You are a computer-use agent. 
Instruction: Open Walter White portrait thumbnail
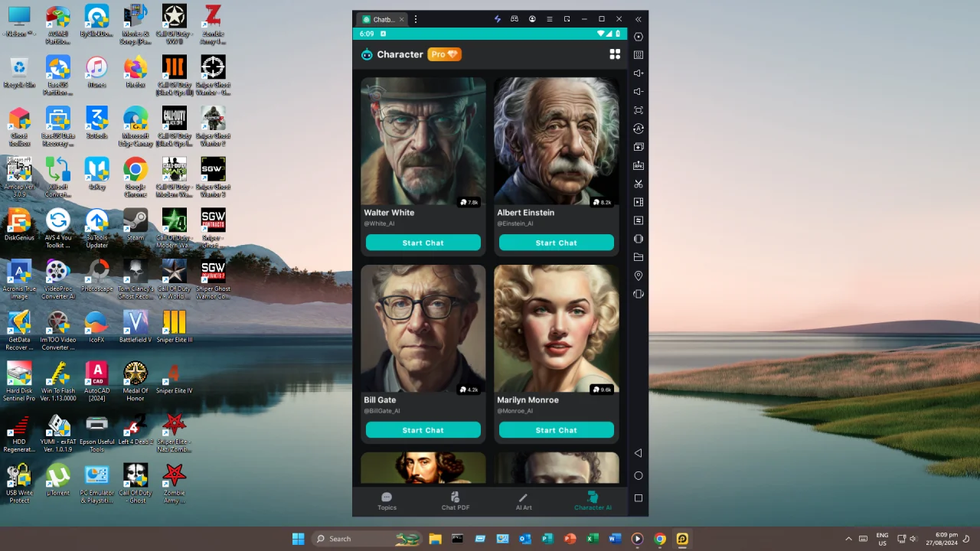click(423, 142)
